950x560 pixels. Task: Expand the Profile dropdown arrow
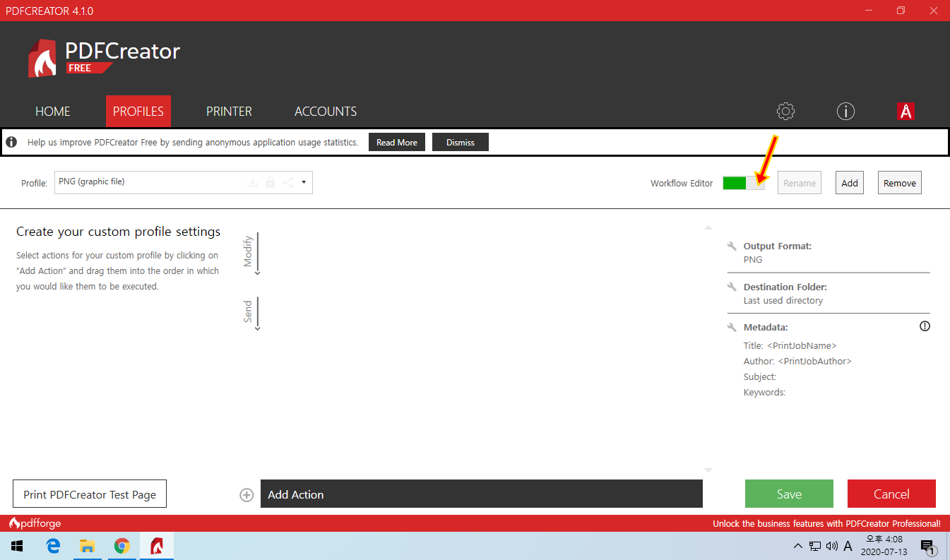[x=303, y=182]
